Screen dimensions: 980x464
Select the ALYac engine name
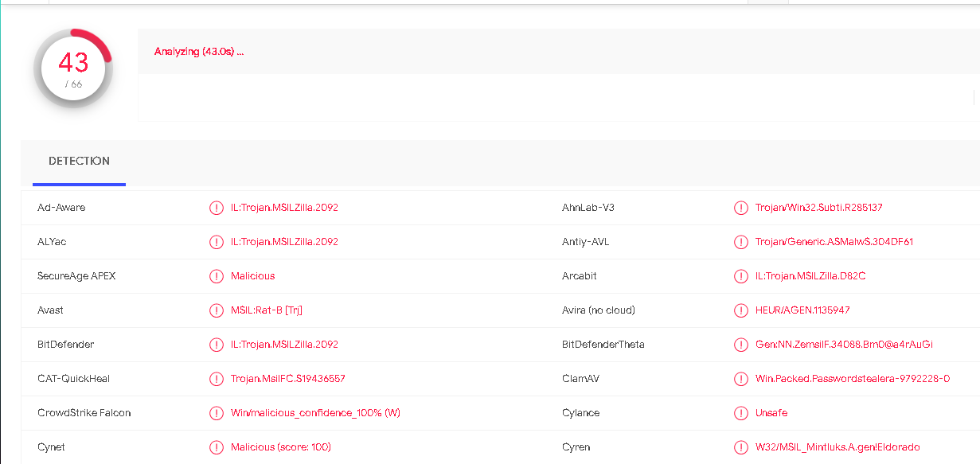click(x=52, y=242)
